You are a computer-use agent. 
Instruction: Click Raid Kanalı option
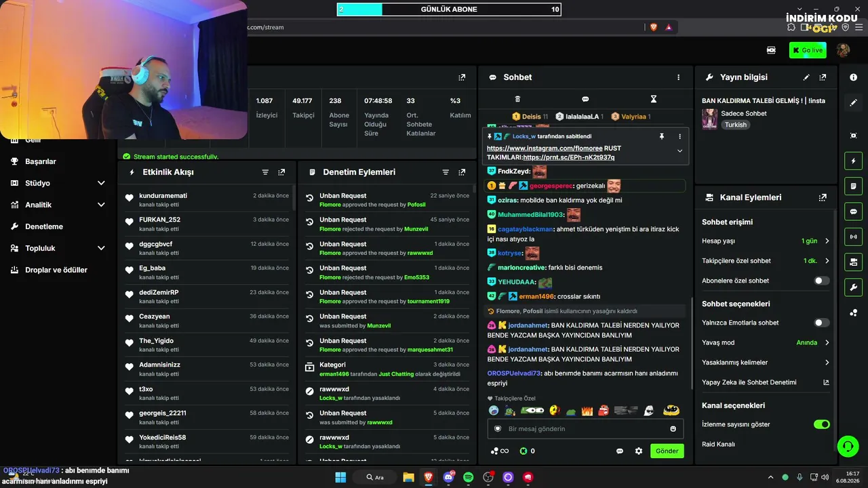tap(718, 444)
